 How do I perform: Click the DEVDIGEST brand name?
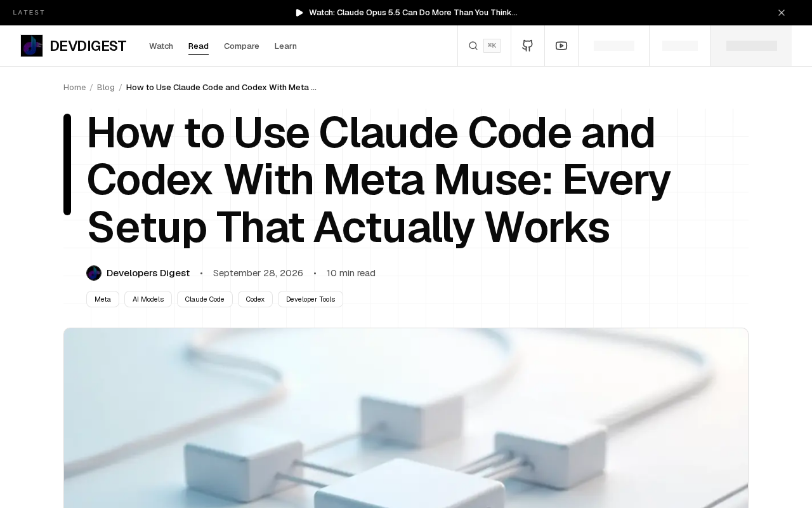pyautogui.click(x=88, y=46)
